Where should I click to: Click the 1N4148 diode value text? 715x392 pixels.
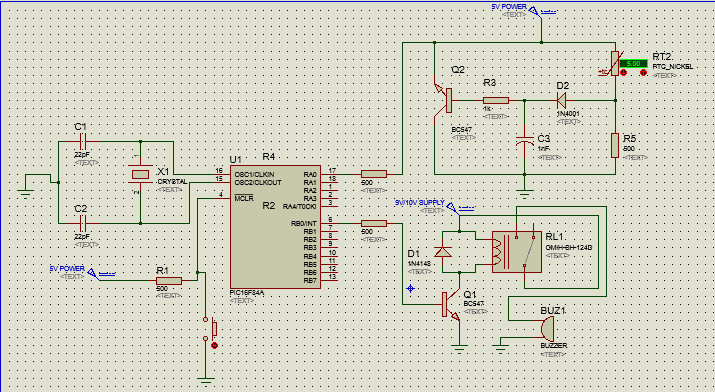click(x=419, y=263)
